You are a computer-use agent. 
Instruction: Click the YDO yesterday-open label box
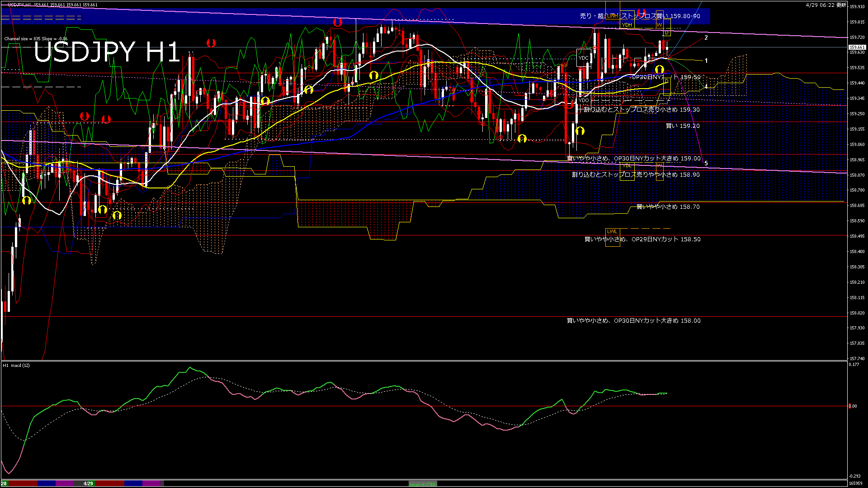[x=584, y=101]
